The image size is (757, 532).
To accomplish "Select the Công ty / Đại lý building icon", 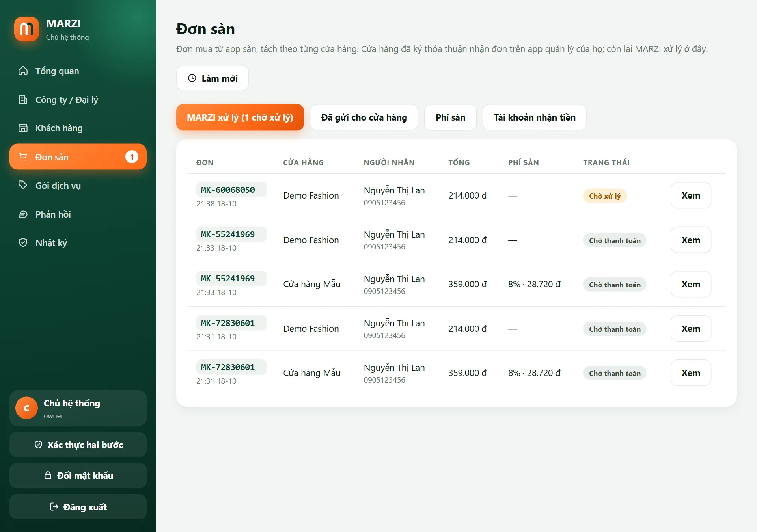I will 23,100.
